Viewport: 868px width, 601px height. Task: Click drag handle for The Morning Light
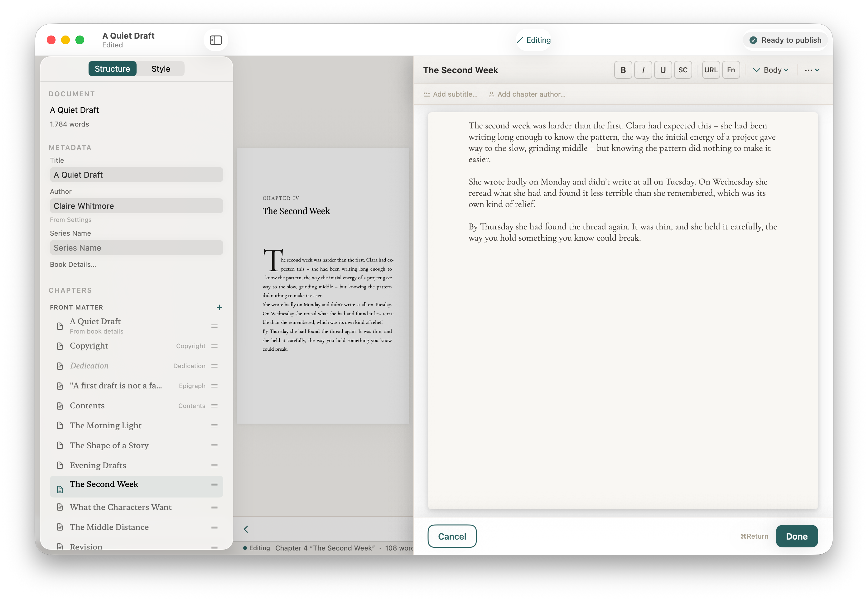pyautogui.click(x=215, y=426)
